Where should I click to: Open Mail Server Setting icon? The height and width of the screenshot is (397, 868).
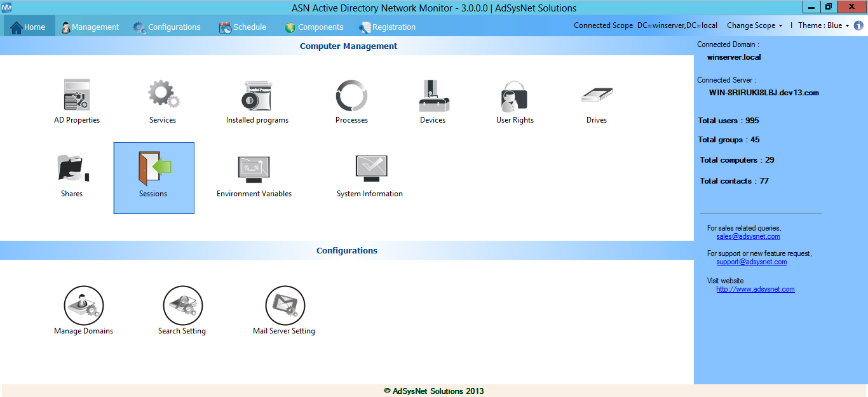point(285,306)
